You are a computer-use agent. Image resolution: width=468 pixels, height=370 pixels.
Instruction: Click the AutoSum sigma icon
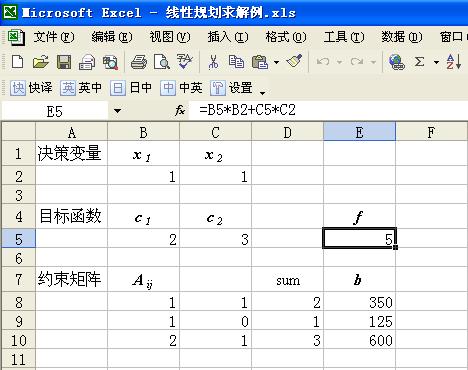[419, 62]
